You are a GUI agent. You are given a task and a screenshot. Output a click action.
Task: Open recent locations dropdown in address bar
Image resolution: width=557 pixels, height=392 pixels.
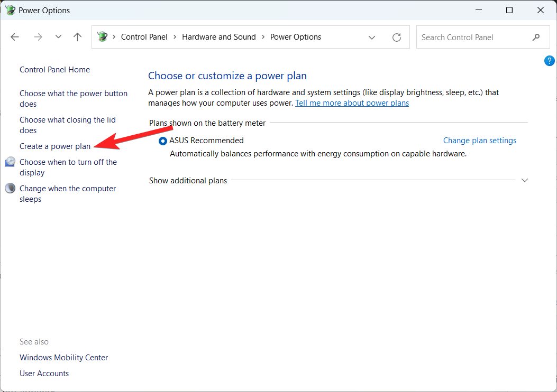[x=58, y=36]
